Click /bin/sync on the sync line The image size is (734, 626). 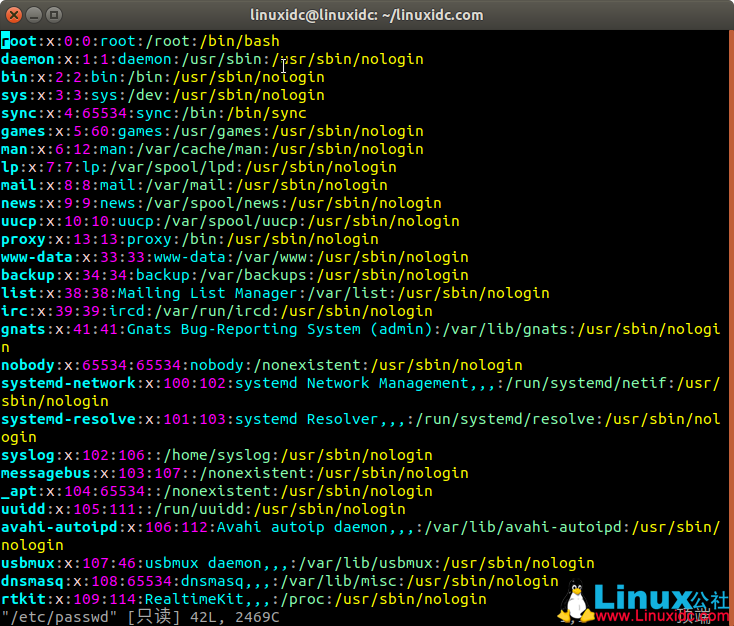[x=266, y=113]
